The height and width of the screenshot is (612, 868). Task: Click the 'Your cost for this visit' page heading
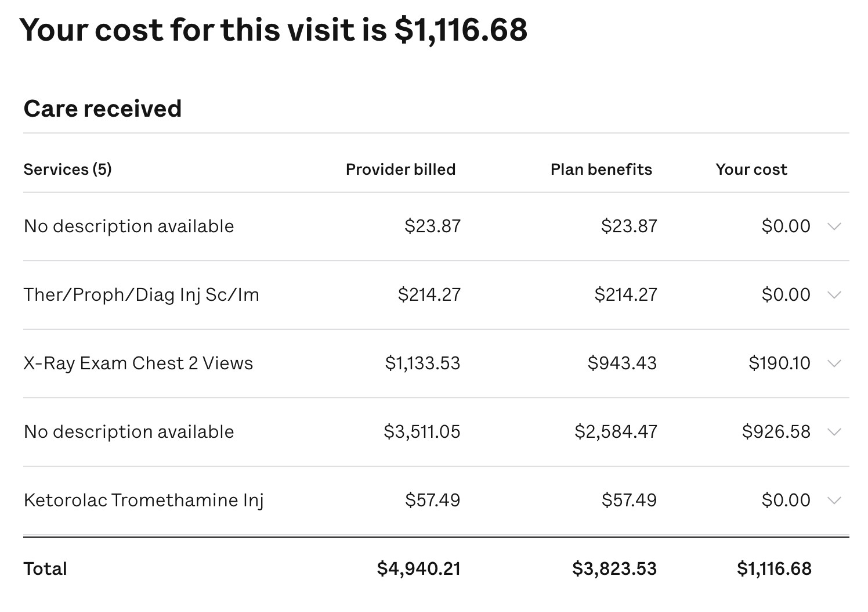click(273, 30)
